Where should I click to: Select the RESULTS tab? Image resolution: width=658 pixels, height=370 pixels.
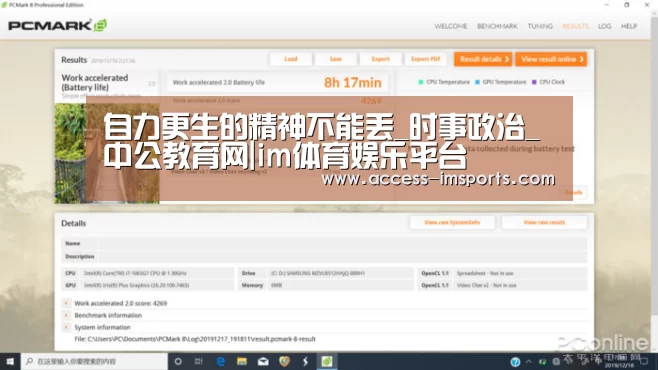[575, 26]
